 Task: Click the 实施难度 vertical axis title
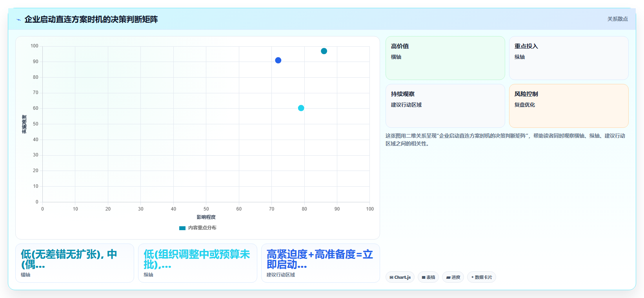click(24, 124)
